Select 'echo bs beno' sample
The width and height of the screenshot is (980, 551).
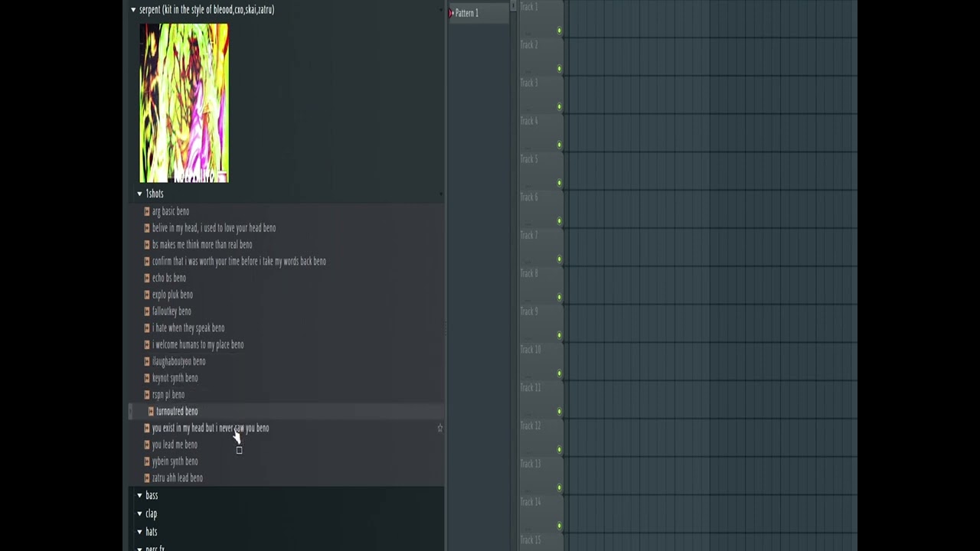coord(169,278)
